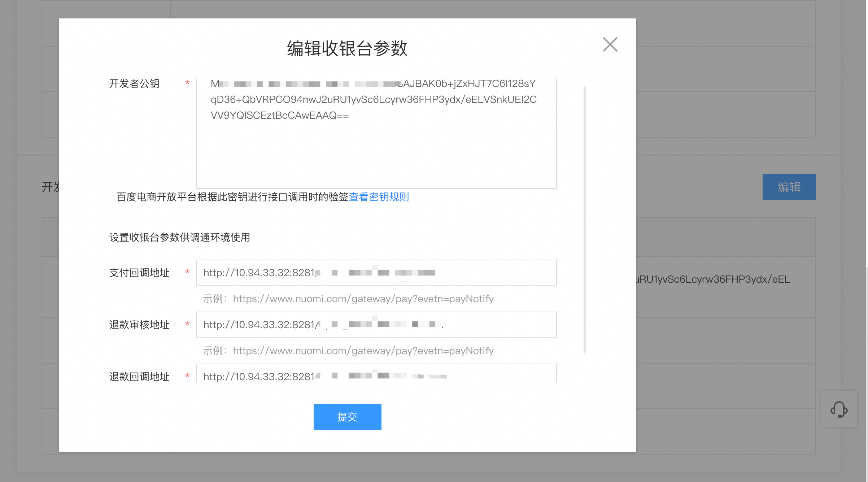
Task: Click the 设置收银台参数供调通环境使用 heading
Action: click(180, 237)
